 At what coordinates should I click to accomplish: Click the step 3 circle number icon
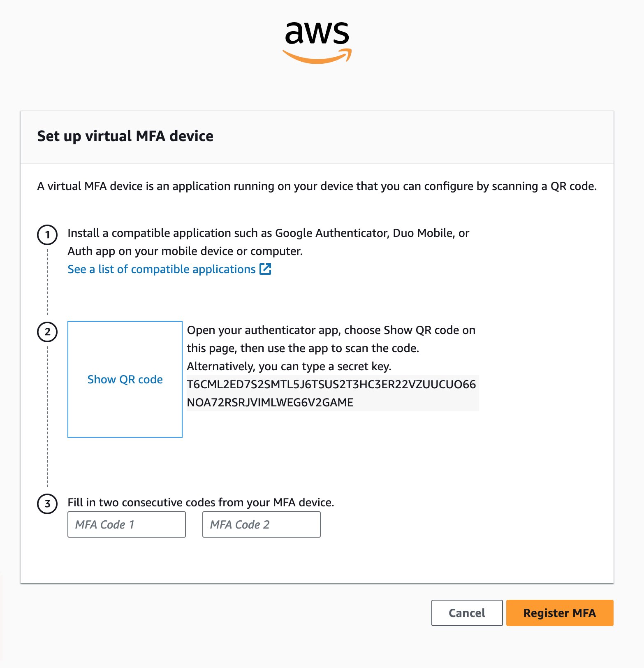[47, 504]
